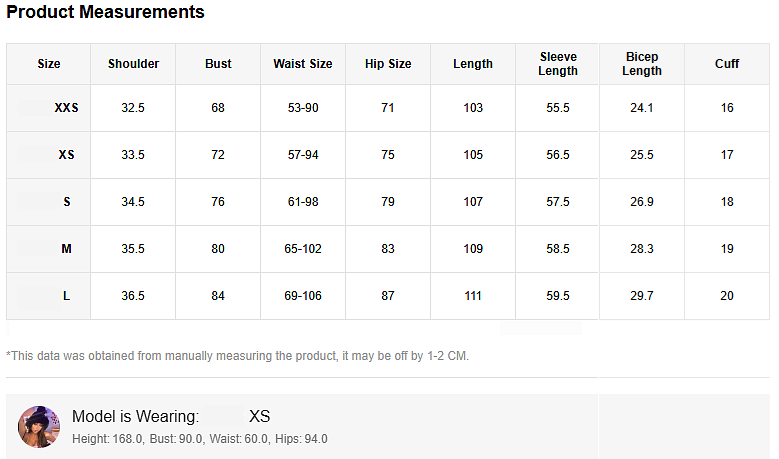
Task: Click the Model is Wearing label
Action: 135,417
